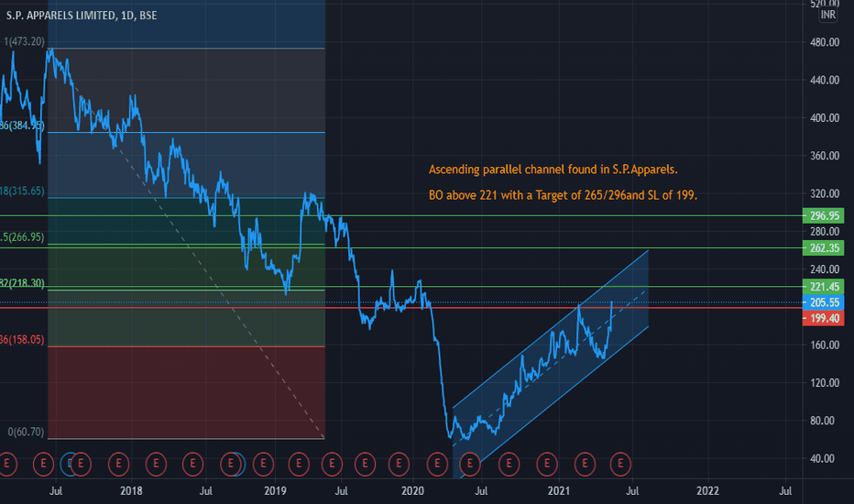Click the Jul label between 2021 and 2022
The image size is (854, 504).
(x=631, y=491)
